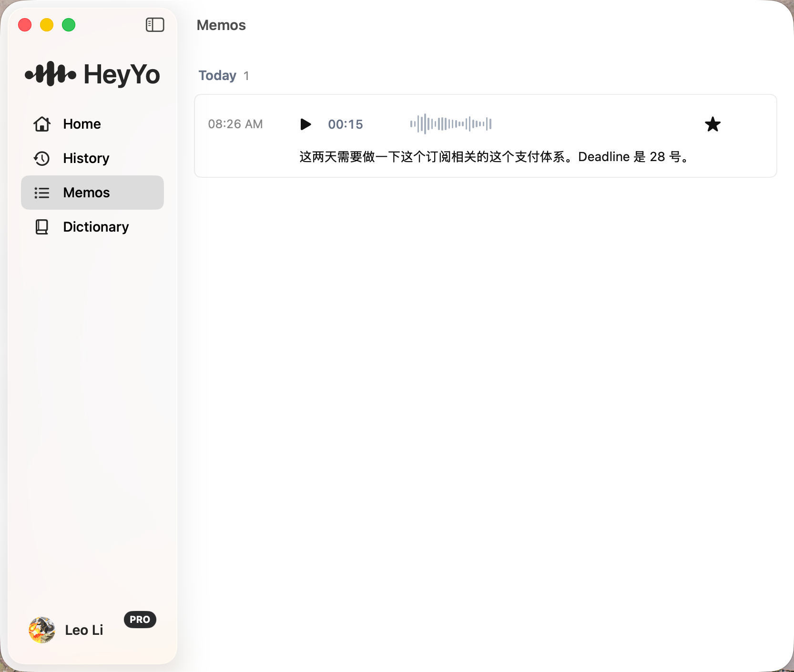The width and height of the screenshot is (794, 672).
Task: Click the memo transcript about Deadline 28
Action: (495, 157)
